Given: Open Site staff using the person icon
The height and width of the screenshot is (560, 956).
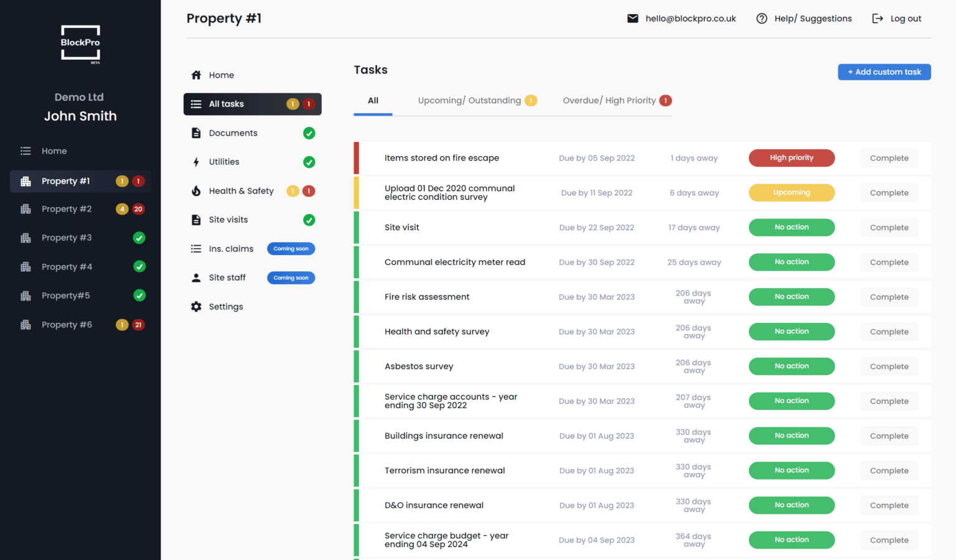Looking at the screenshot, I should [195, 277].
